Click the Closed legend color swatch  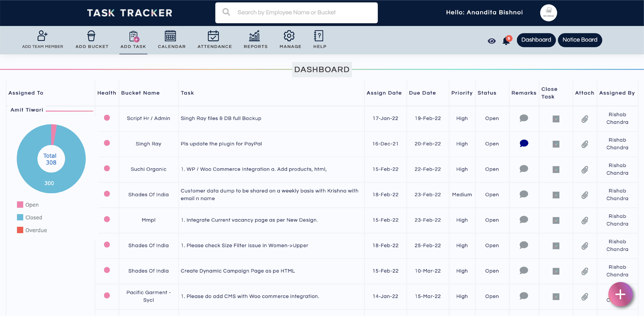point(20,217)
